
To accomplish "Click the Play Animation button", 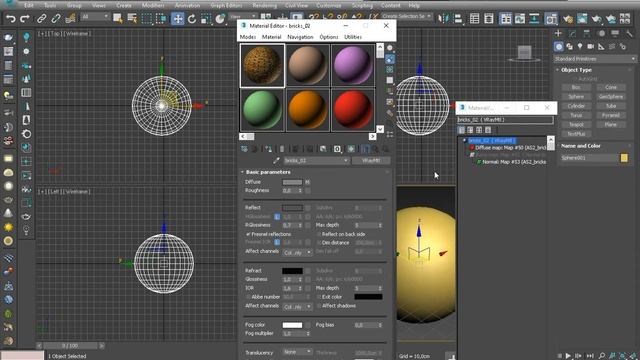I will tap(568, 356).
